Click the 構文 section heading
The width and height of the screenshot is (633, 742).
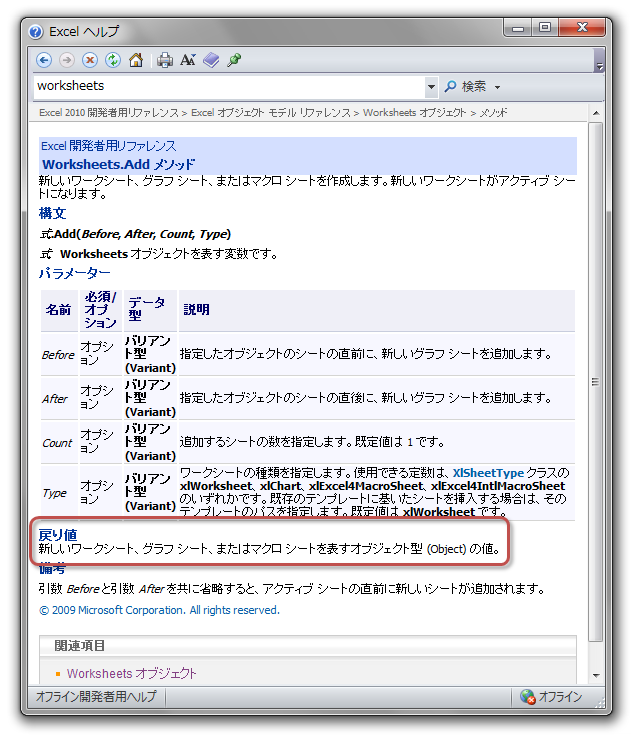point(53,213)
